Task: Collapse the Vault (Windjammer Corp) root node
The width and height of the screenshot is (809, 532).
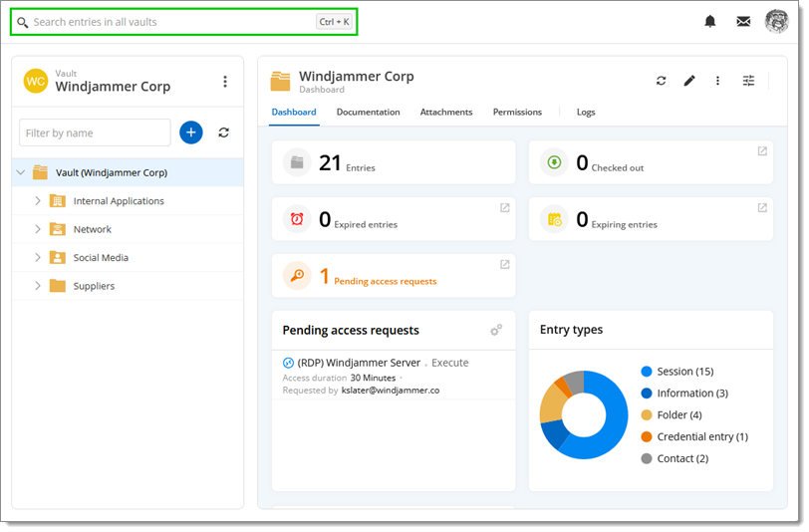Action: click(x=21, y=173)
